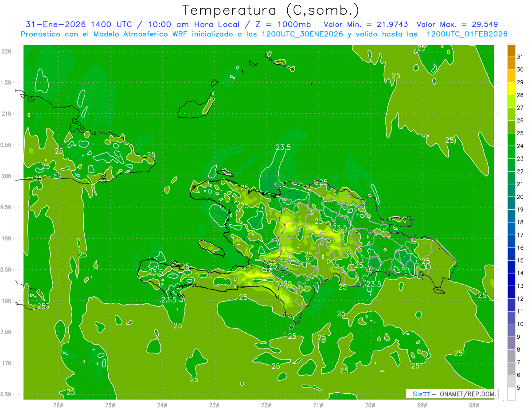The image size is (532, 411).
Task: Click the "20N" latitude axis label
Action: (7, 176)
